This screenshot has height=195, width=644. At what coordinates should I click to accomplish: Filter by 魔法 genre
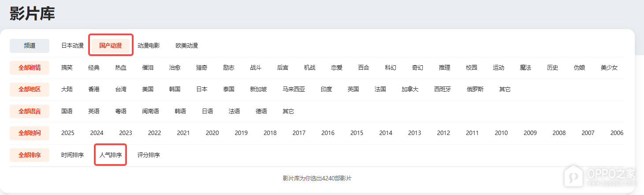point(525,67)
